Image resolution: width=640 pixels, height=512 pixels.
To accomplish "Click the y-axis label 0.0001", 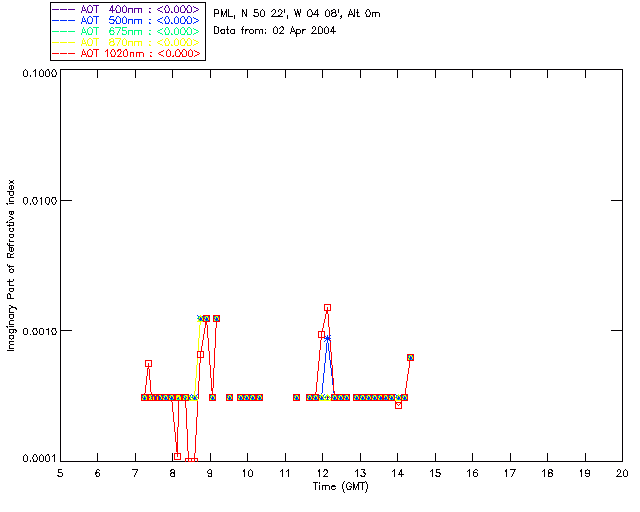I will [x=40, y=459].
